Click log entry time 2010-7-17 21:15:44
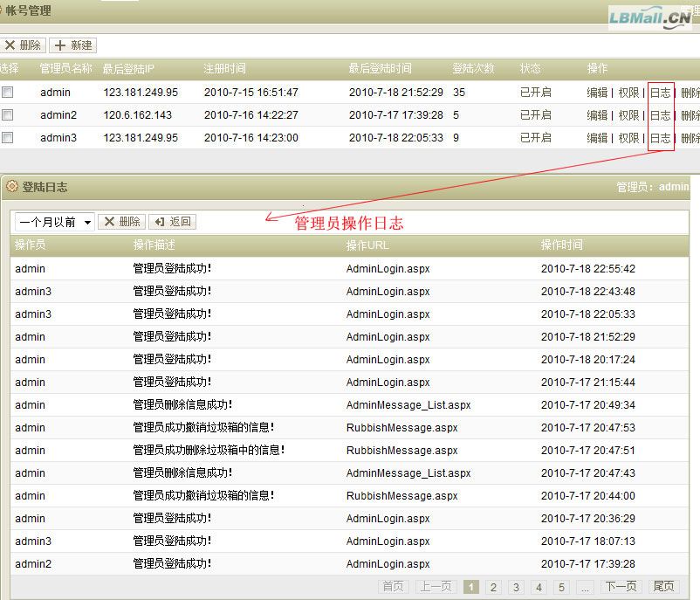Viewport: 700px width, 600px height. 588,382
